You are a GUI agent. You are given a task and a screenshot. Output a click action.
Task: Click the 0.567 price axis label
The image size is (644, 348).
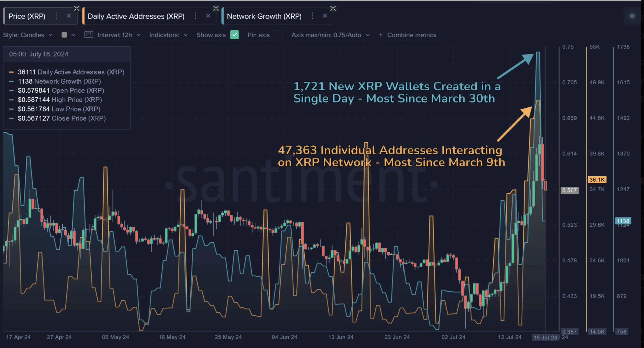[x=569, y=190]
